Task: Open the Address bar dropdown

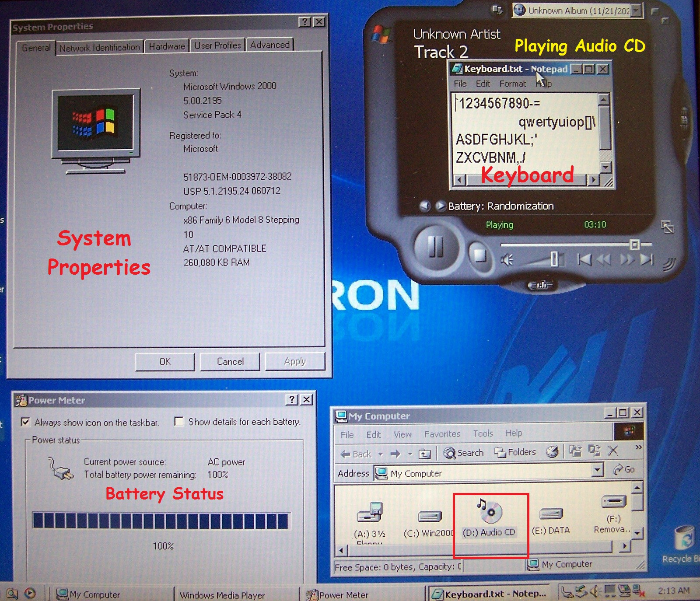Action: click(597, 470)
